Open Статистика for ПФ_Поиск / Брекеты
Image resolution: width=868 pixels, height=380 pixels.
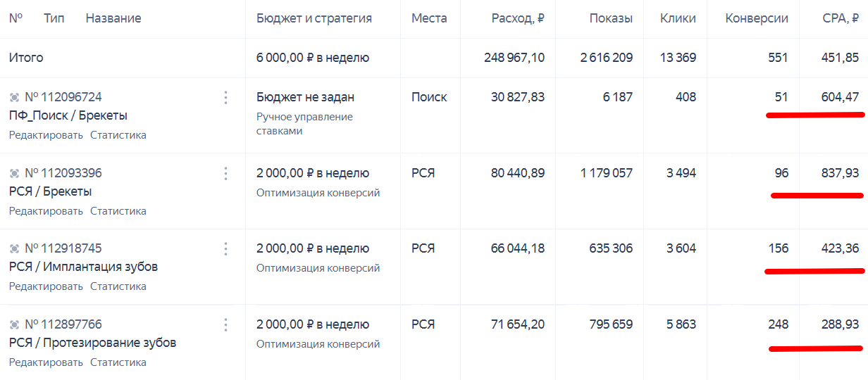(118, 135)
